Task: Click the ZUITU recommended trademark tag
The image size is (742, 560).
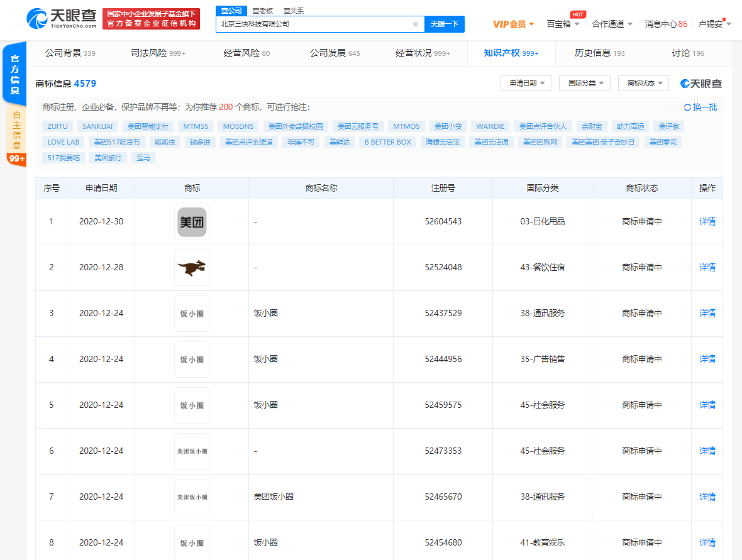Action: 57,126
